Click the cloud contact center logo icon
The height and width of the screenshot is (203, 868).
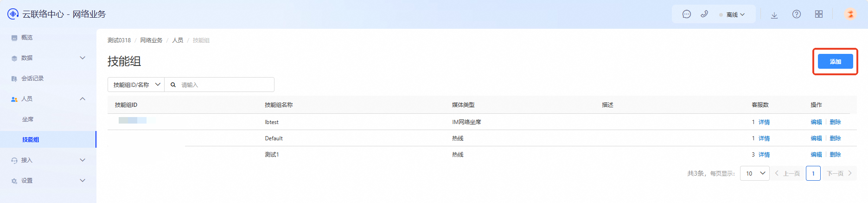[x=13, y=14]
